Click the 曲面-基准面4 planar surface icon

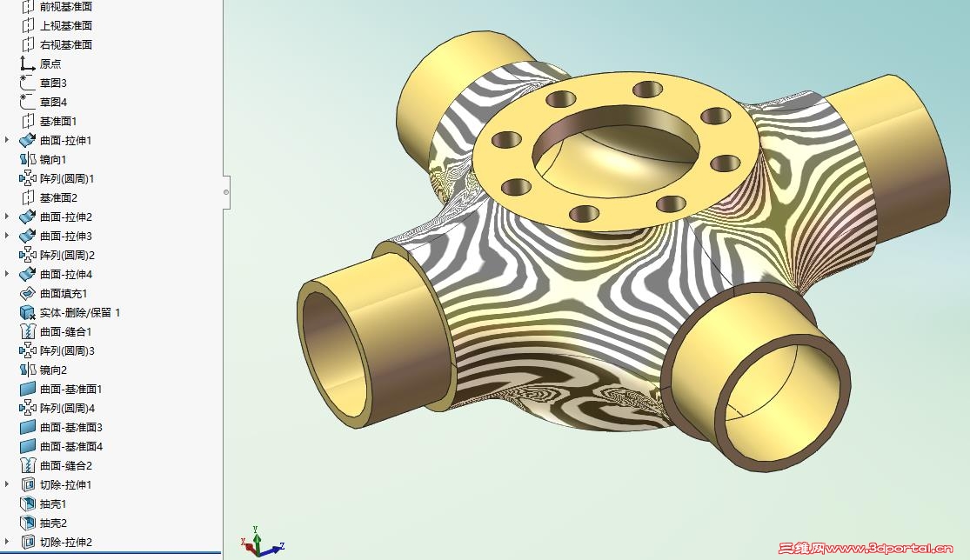(28, 446)
